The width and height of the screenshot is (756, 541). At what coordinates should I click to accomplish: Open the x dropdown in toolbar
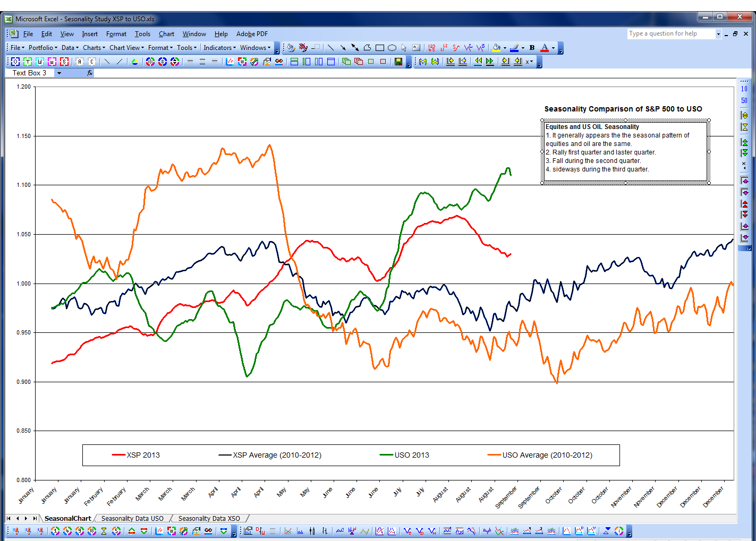529,62
